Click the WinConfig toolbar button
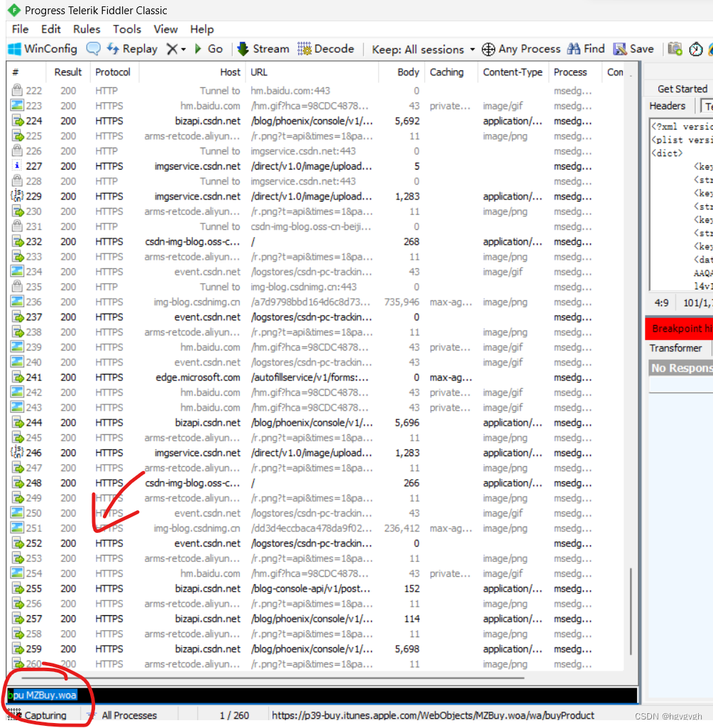Screen dimensions: 713x728 tap(43, 49)
